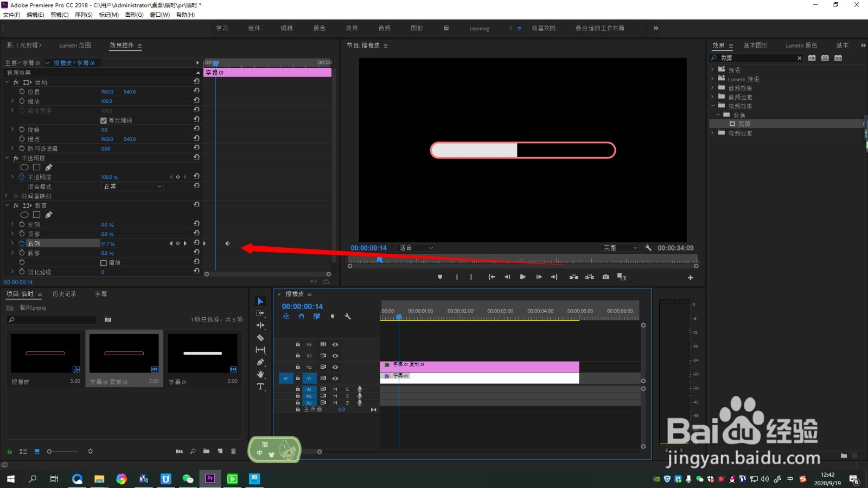Open the playback resolution dropdown
Viewport: 868px width, 488px height.
click(x=621, y=248)
